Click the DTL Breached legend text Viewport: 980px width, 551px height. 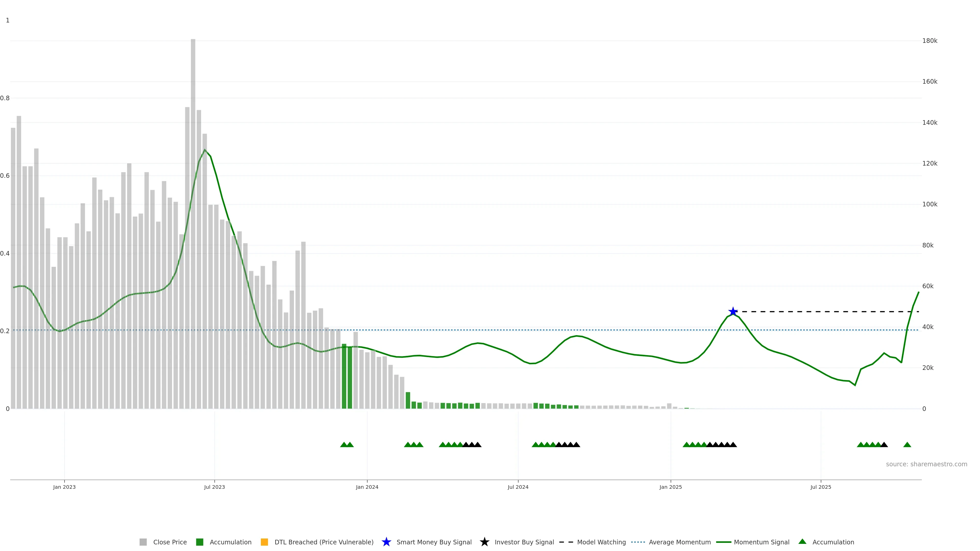click(x=324, y=542)
